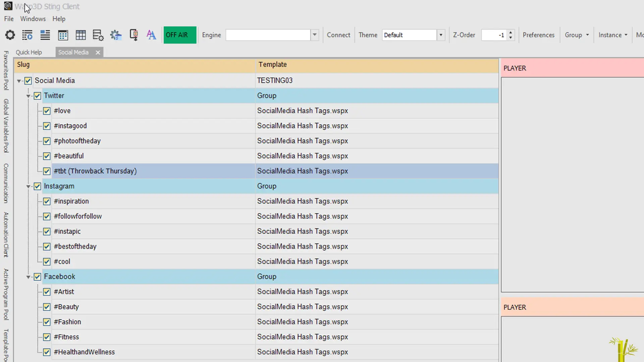Collapse the Twitter group tree node
The width and height of the screenshot is (644, 362).
coord(29,96)
